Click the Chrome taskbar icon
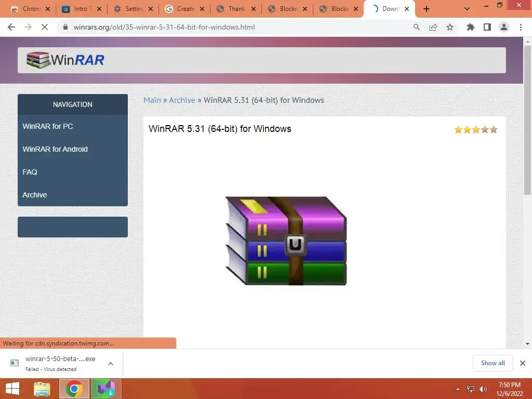The height and width of the screenshot is (399, 532). coord(74,389)
